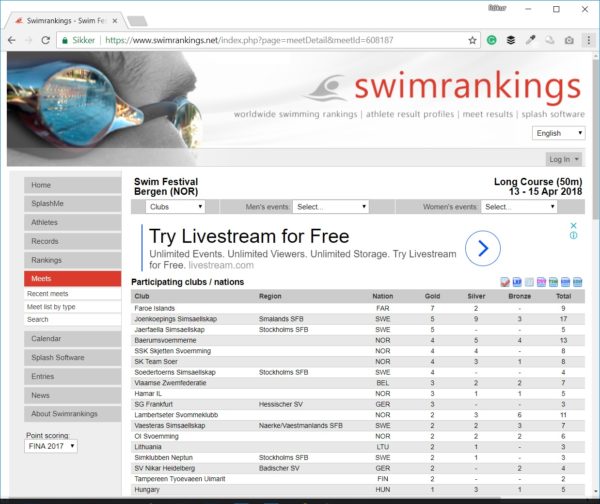Open the Men's events Select dropdown
Image resolution: width=600 pixels, height=504 pixels.
click(x=331, y=207)
